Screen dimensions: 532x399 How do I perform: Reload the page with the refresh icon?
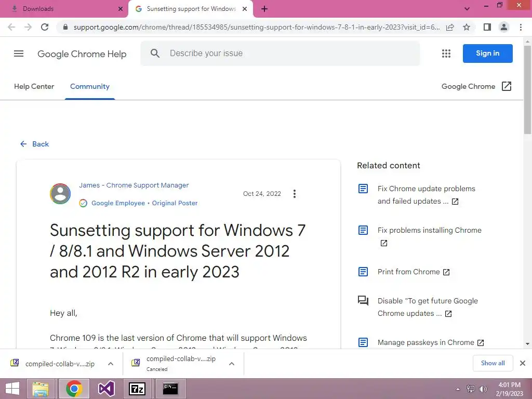click(45, 27)
